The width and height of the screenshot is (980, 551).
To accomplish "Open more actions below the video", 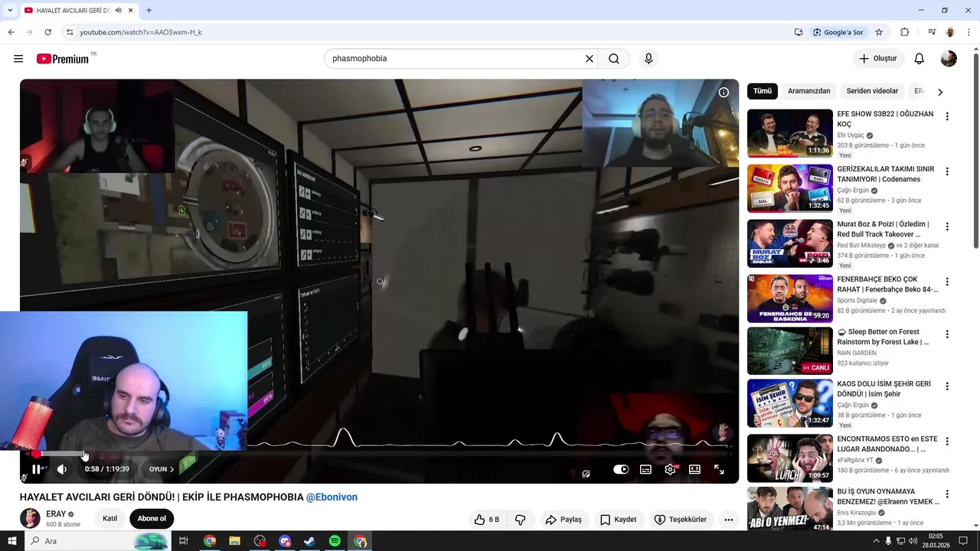I will [x=729, y=520].
